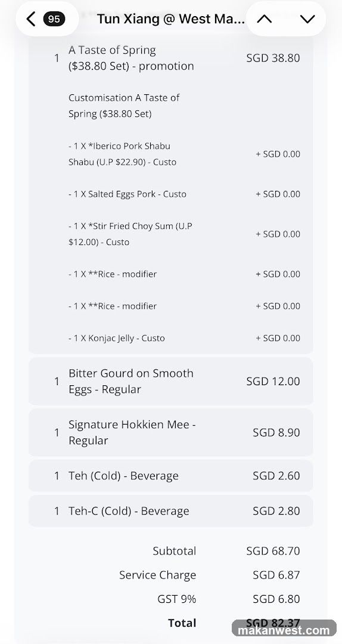
Task: Open the Tun Xiang @ West Ma... title
Action: (x=171, y=19)
